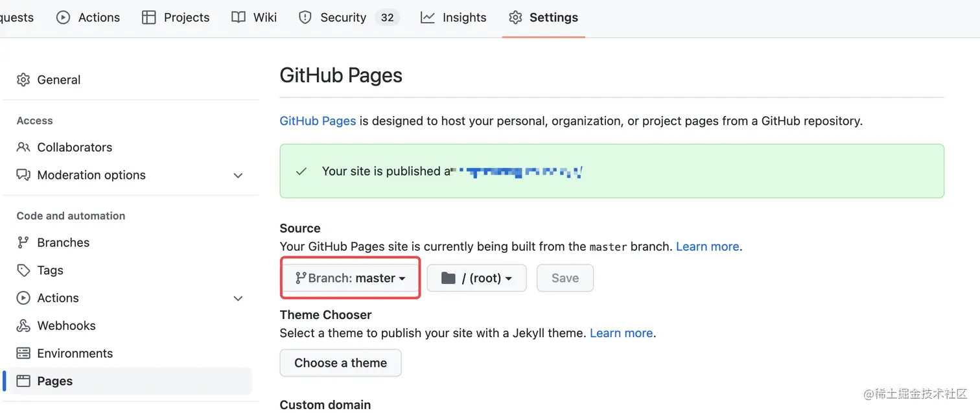Click the Access section label

coord(35,121)
